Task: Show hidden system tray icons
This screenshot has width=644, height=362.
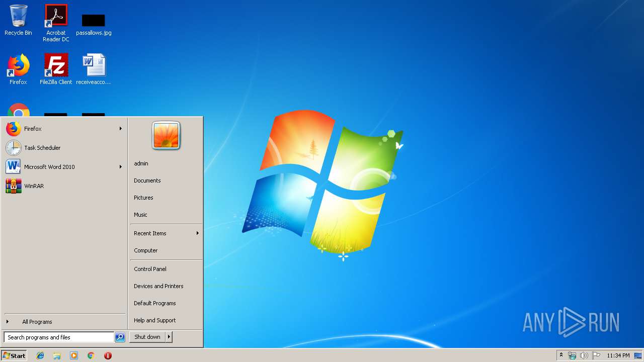Action: 561,355
